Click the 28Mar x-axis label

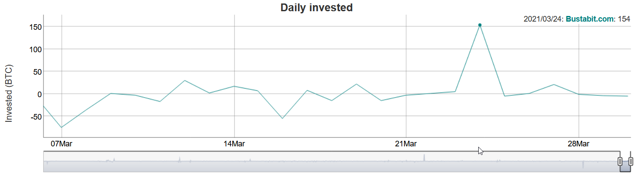578,143
